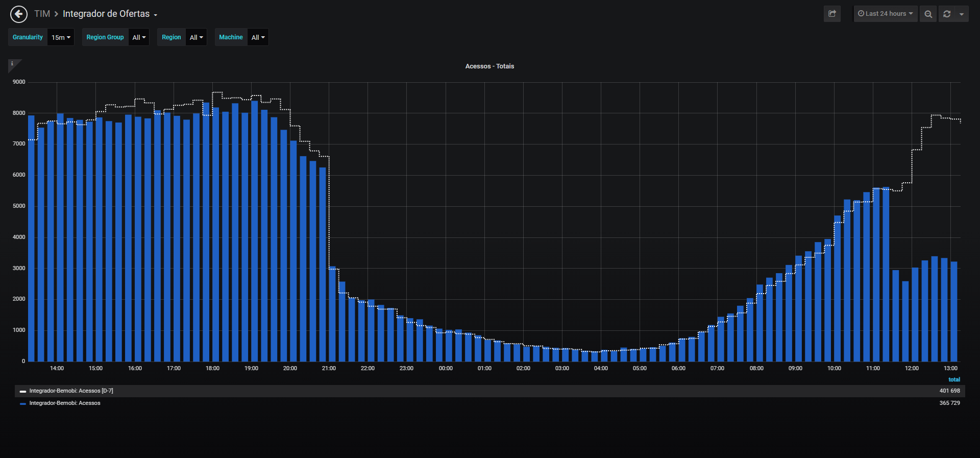Click the legend total value 401 698
Image resolution: width=980 pixels, height=458 pixels.
pyautogui.click(x=949, y=391)
